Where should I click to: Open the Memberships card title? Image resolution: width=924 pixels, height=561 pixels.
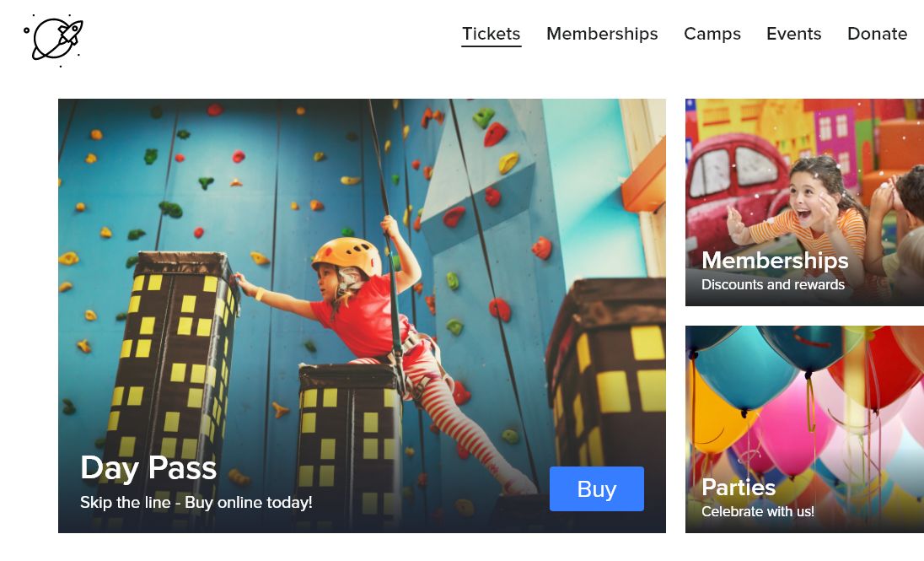click(775, 261)
